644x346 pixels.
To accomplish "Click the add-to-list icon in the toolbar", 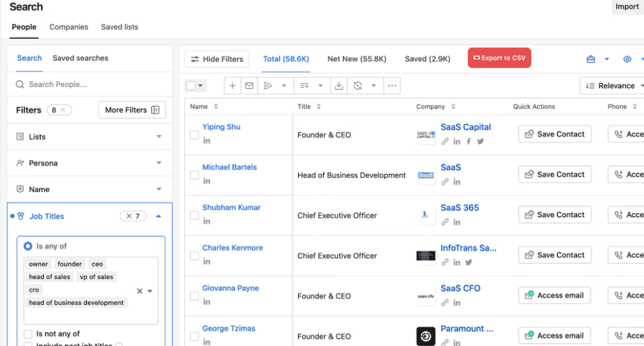I will click(304, 86).
